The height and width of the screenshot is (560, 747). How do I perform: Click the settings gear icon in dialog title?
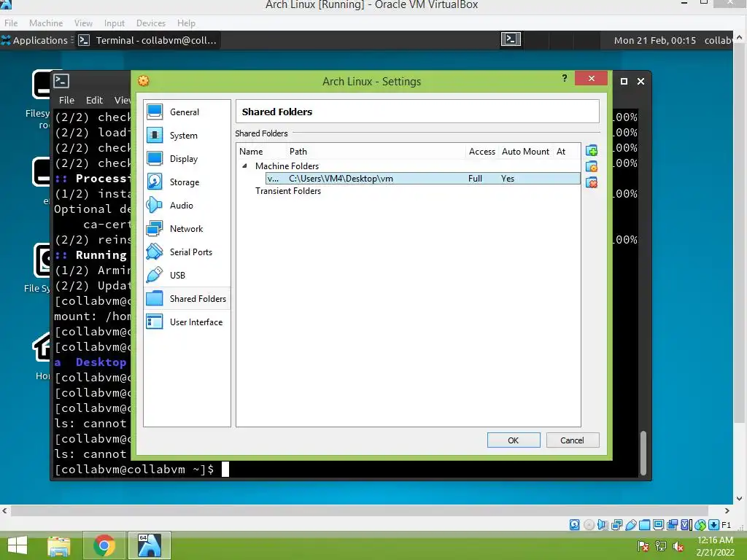[144, 81]
